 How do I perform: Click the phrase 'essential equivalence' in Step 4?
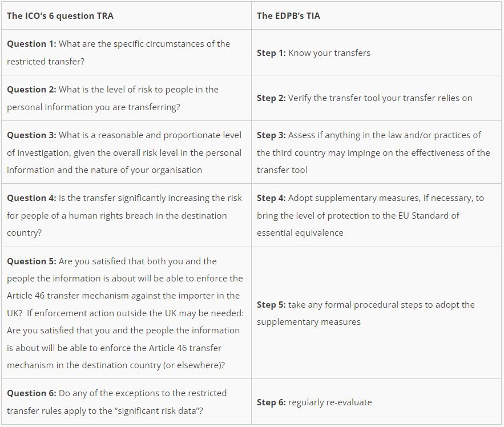(299, 232)
